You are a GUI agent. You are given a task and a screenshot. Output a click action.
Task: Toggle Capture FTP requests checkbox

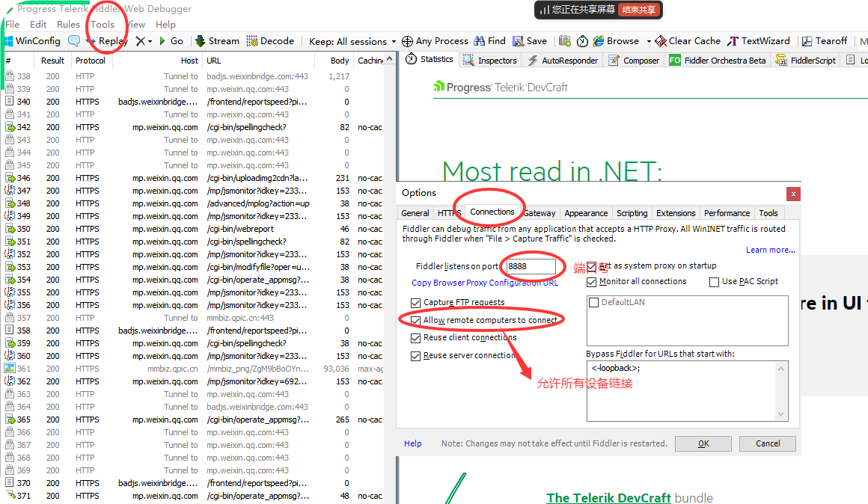(416, 303)
